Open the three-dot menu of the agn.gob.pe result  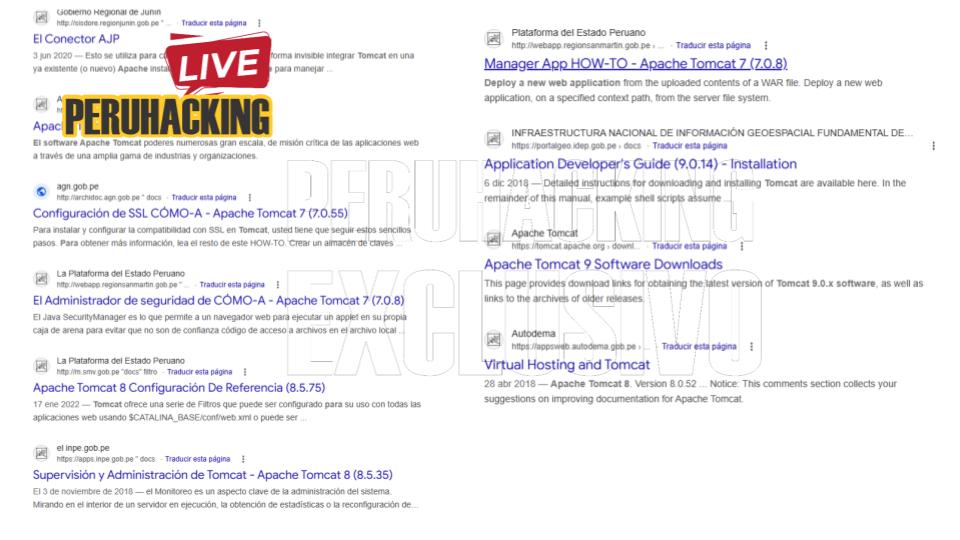[249, 198]
